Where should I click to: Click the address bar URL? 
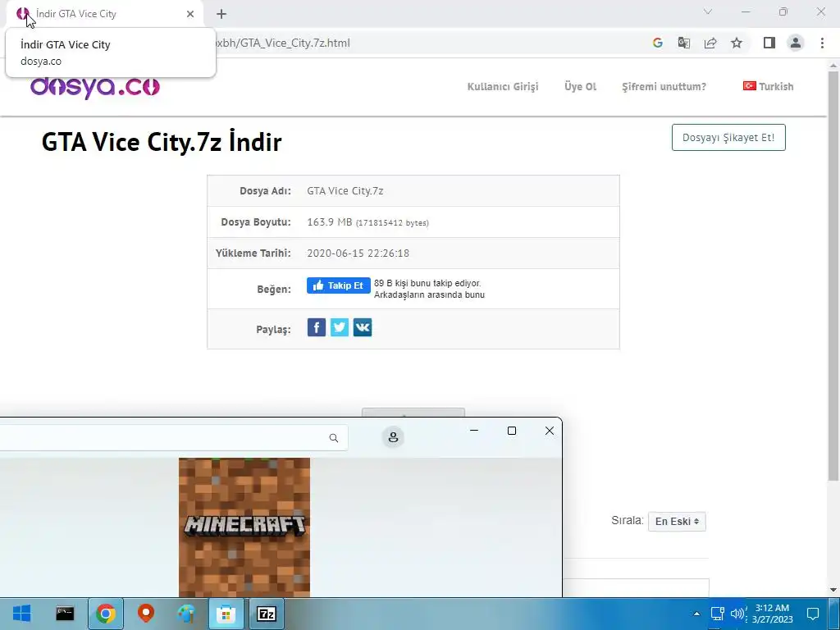tap(281, 43)
